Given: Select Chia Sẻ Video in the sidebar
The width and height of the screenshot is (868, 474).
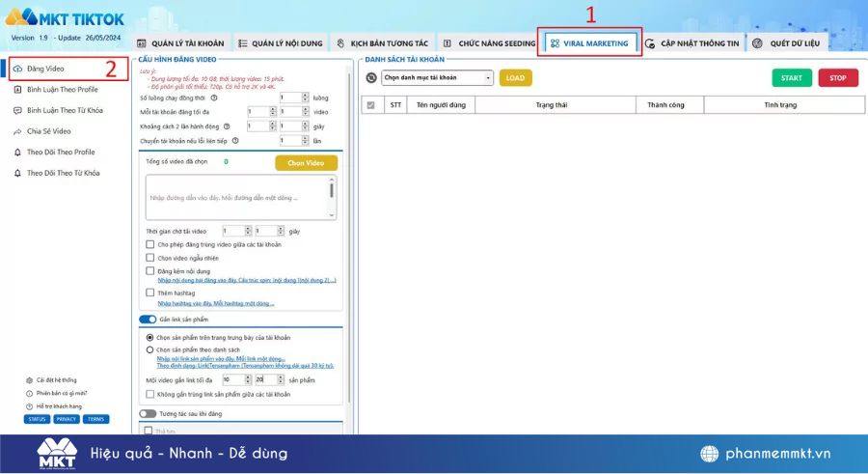Looking at the screenshot, I should click(49, 131).
